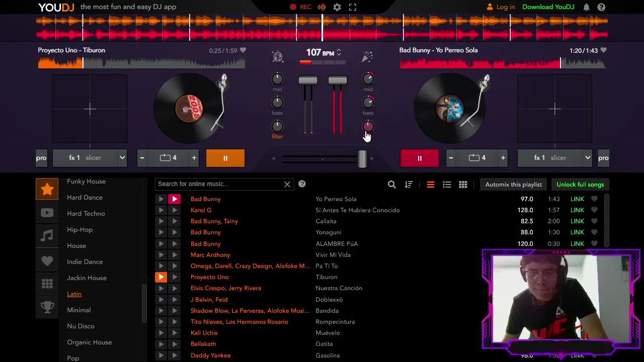The image size is (644, 362).
Task: Click Automix this playlist button
Action: point(513,185)
